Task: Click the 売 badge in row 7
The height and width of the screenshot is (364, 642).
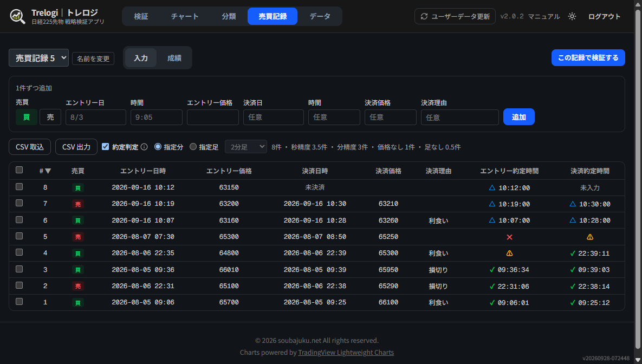Action: (78, 204)
